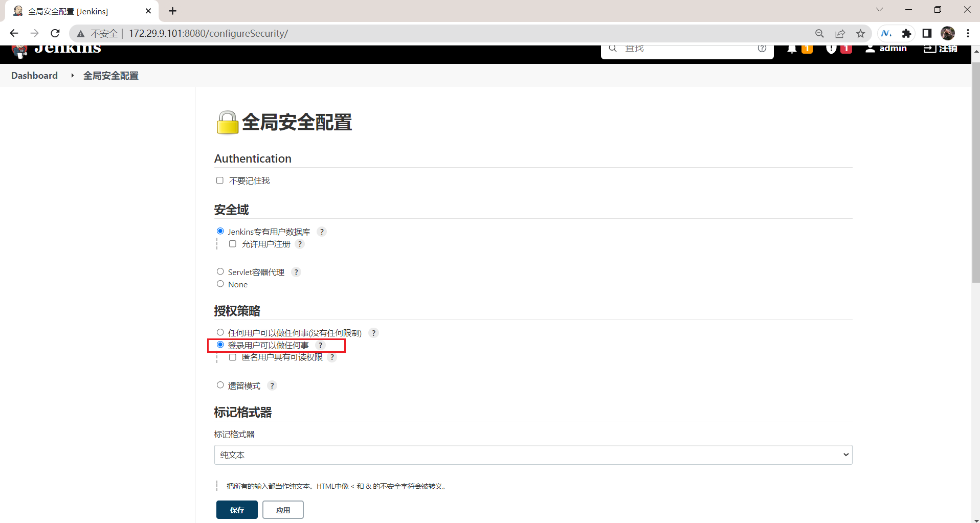The image size is (980, 523).
Task: Select 遗留模式 authorization
Action: coord(220,385)
